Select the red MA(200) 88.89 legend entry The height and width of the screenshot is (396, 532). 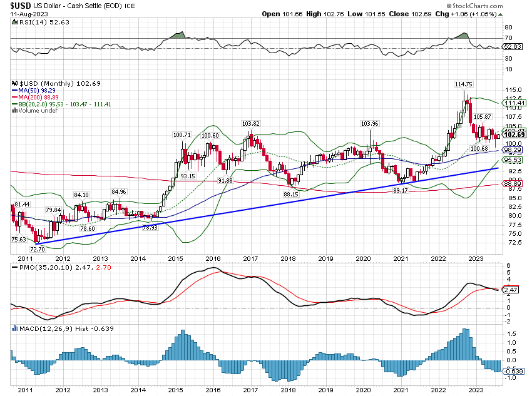39,98
